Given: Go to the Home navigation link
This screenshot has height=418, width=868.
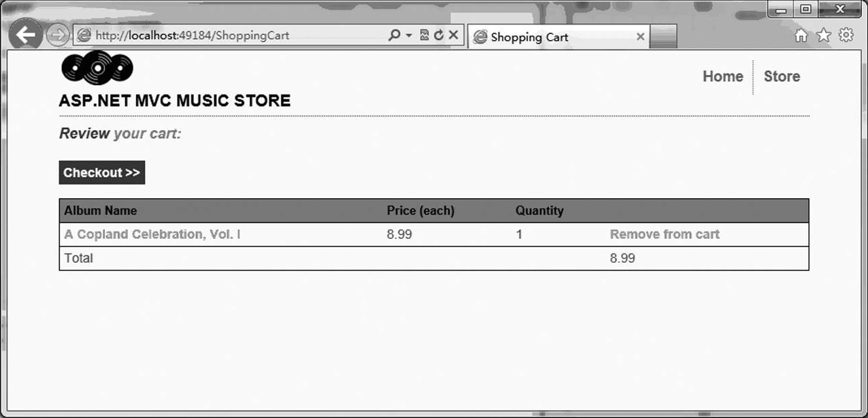Looking at the screenshot, I should 722,76.
